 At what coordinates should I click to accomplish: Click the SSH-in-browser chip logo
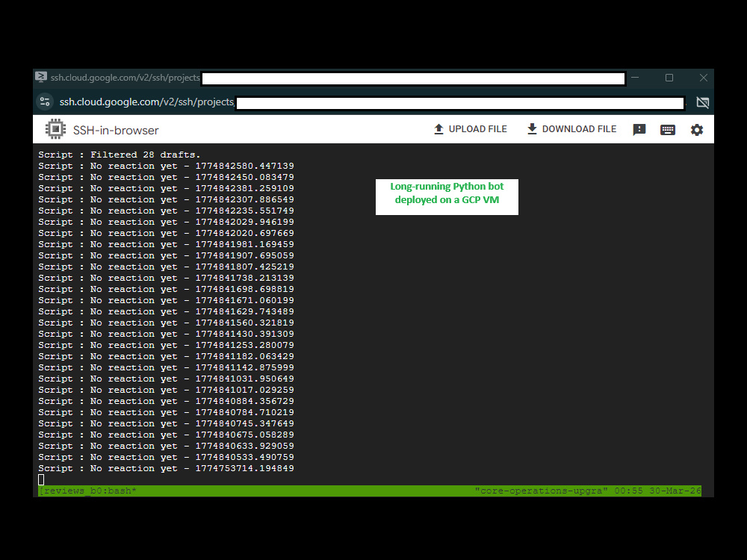click(x=56, y=129)
